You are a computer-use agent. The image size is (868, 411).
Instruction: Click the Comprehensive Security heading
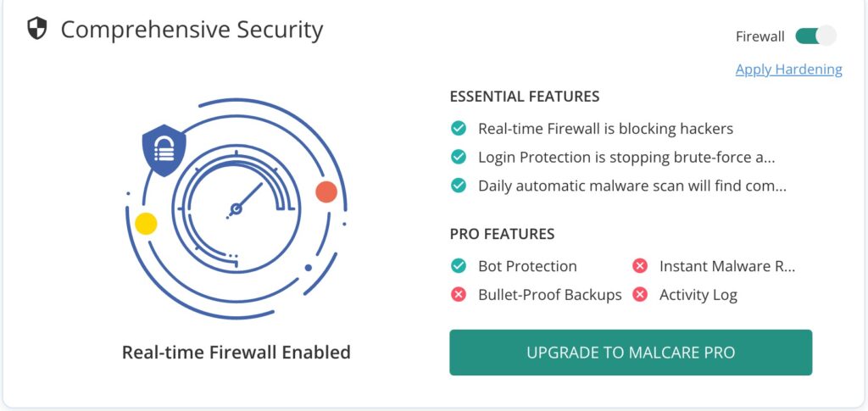[192, 30]
